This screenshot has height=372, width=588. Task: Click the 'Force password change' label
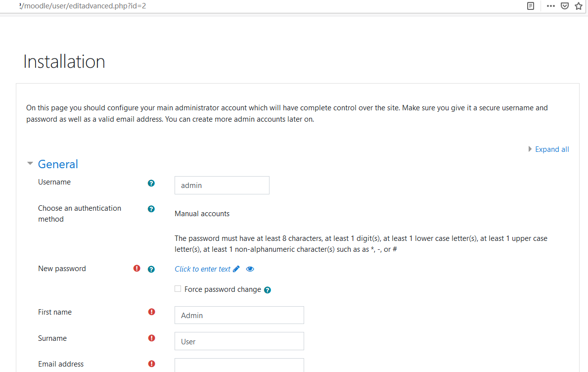[x=223, y=289]
